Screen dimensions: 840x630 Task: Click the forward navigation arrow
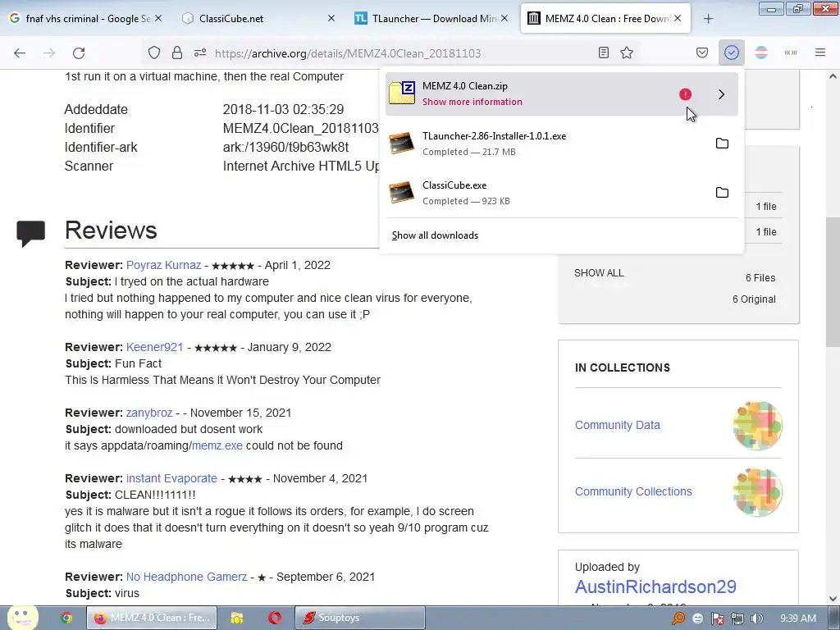coord(49,53)
